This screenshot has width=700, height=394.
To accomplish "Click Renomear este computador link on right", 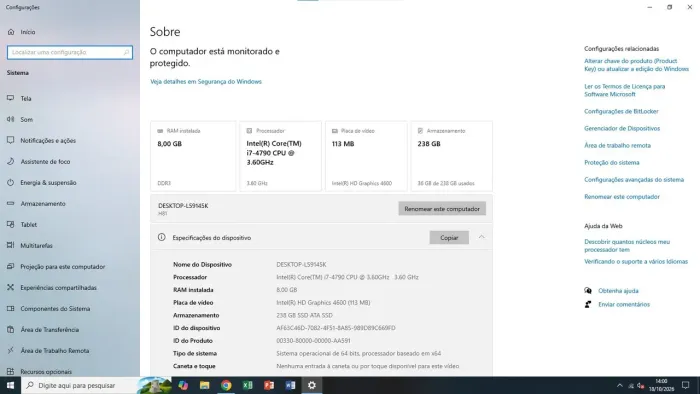I will [x=621, y=196].
